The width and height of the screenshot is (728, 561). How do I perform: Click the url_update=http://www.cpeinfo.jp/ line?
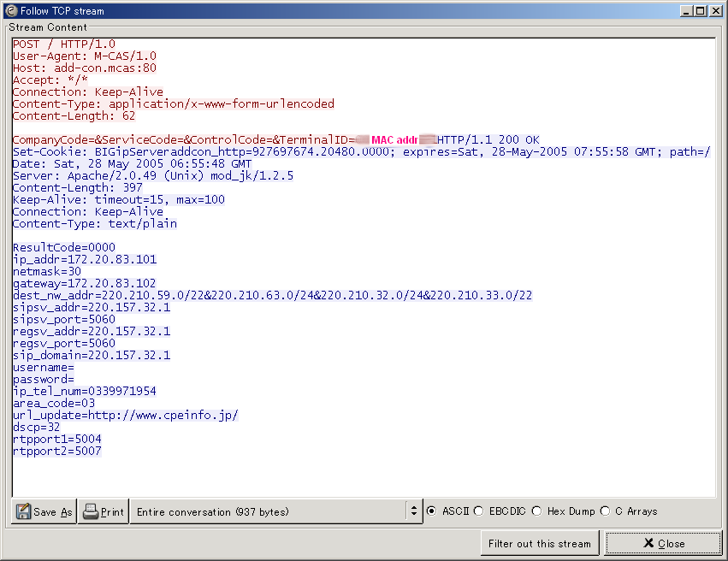[125, 415]
